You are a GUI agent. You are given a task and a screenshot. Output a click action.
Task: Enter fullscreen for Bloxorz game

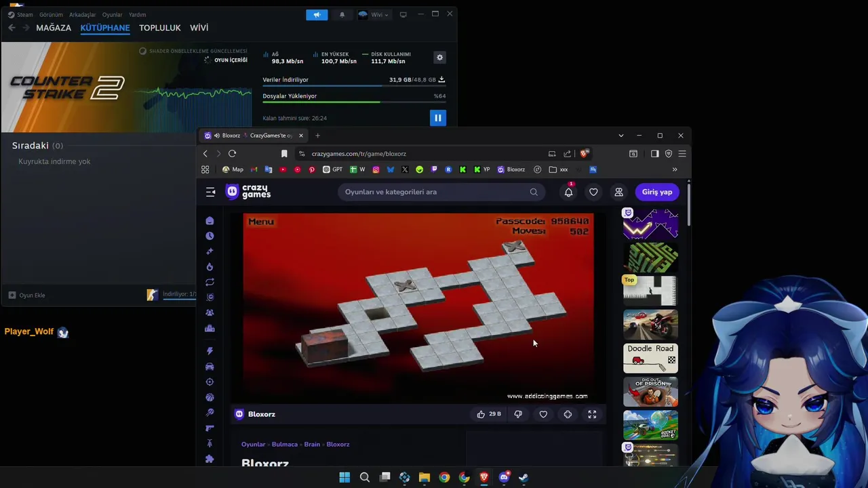[592, 414]
